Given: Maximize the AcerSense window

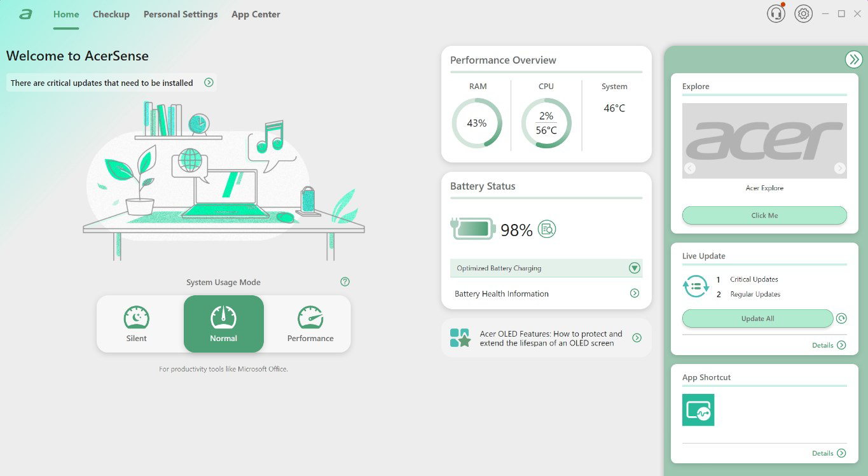Looking at the screenshot, I should click(841, 13).
